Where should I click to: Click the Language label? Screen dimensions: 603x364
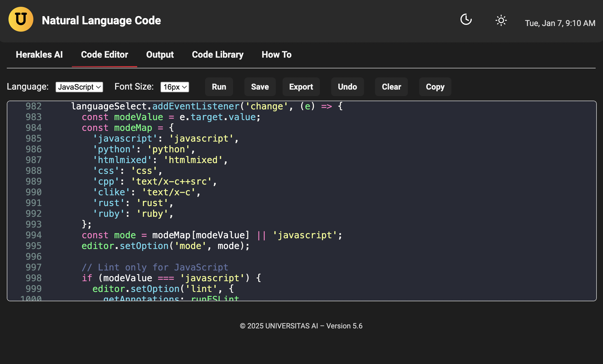tap(28, 86)
